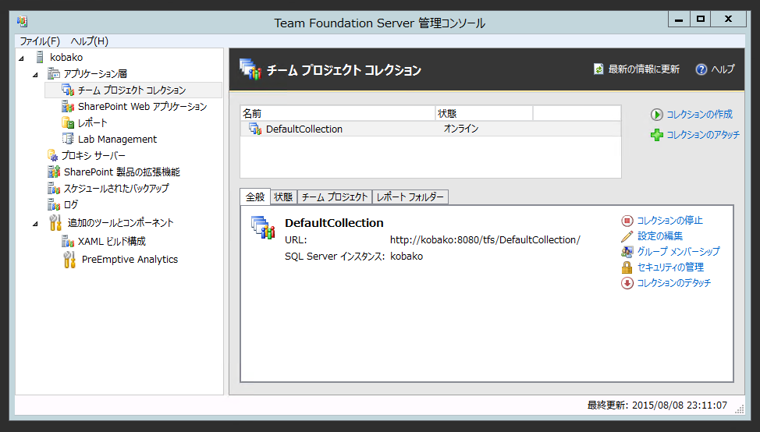The image size is (760, 432).
Task: Click the SQL Server インスタンス value kobako
Action: coord(406,256)
